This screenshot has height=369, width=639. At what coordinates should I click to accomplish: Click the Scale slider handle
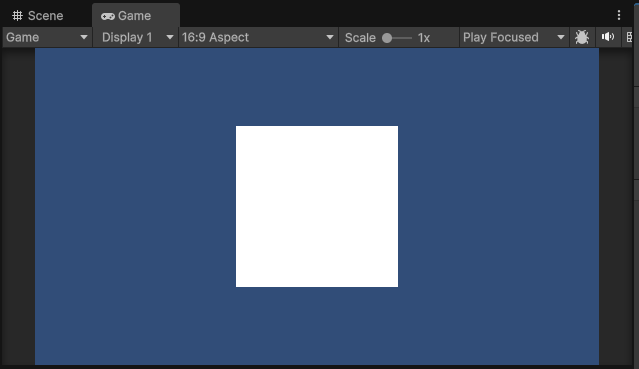(387, 38)
